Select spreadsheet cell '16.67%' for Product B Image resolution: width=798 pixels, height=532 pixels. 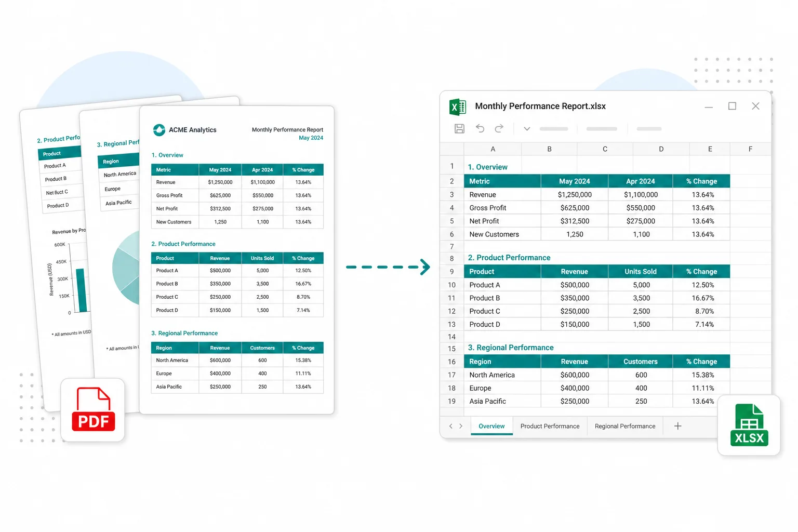[701, 298]
